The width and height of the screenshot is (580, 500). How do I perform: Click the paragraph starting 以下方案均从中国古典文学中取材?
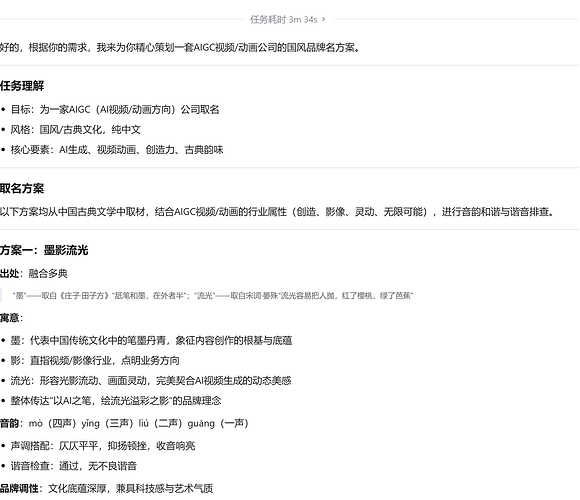[277, 212]
